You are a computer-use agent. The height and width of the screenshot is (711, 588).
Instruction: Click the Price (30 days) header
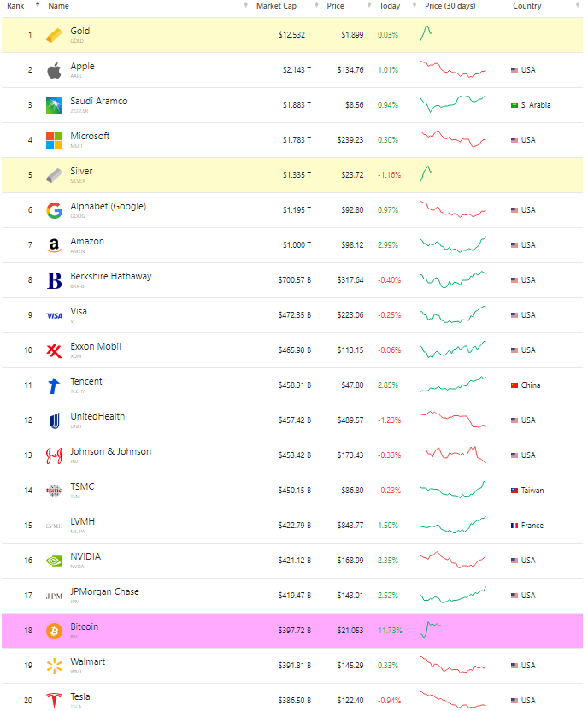pos(450,6)
